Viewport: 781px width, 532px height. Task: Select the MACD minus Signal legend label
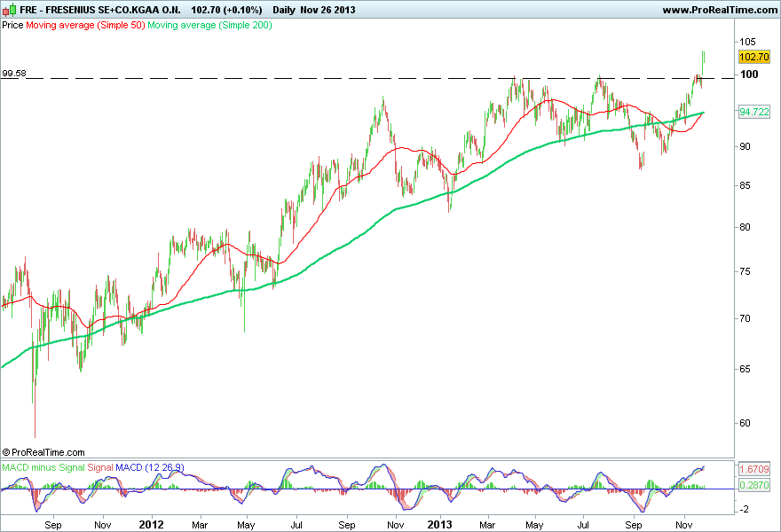point(43,468)
